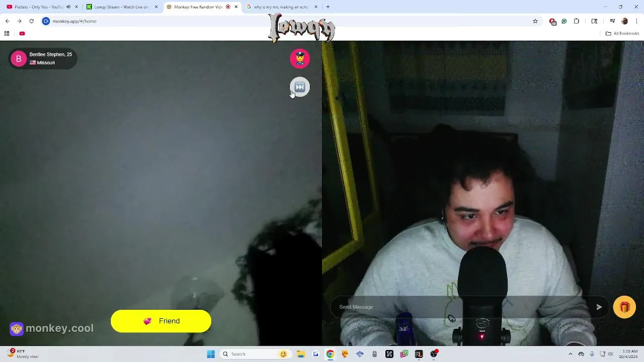The image size is (644, 362).
Task: Open the Extensions puzzle menu
Action: click(577, 21)
